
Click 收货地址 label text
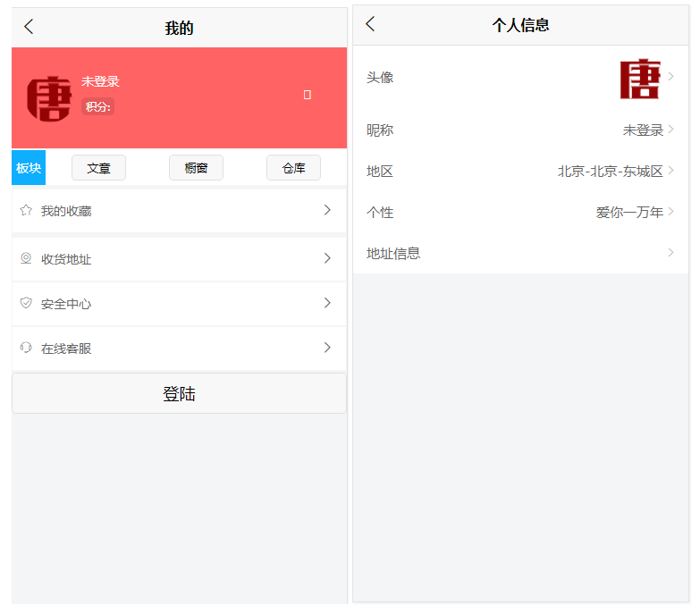pyautogui.click(x=66, y=259)
